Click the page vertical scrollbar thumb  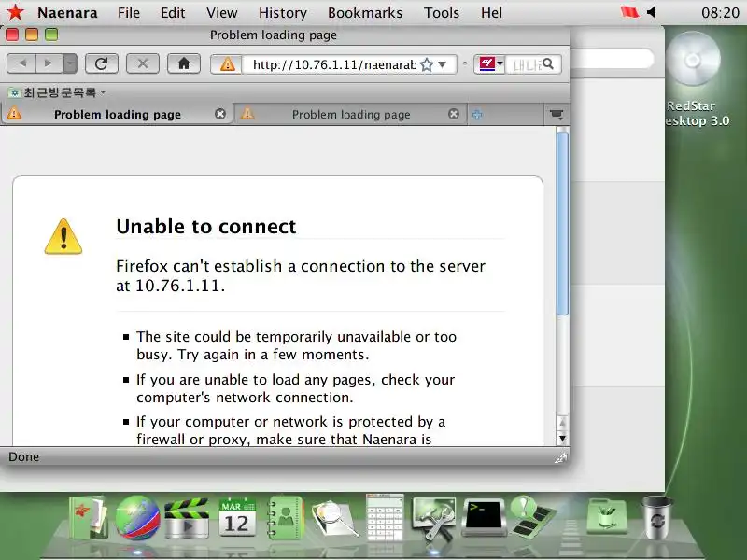coord(562,224)
